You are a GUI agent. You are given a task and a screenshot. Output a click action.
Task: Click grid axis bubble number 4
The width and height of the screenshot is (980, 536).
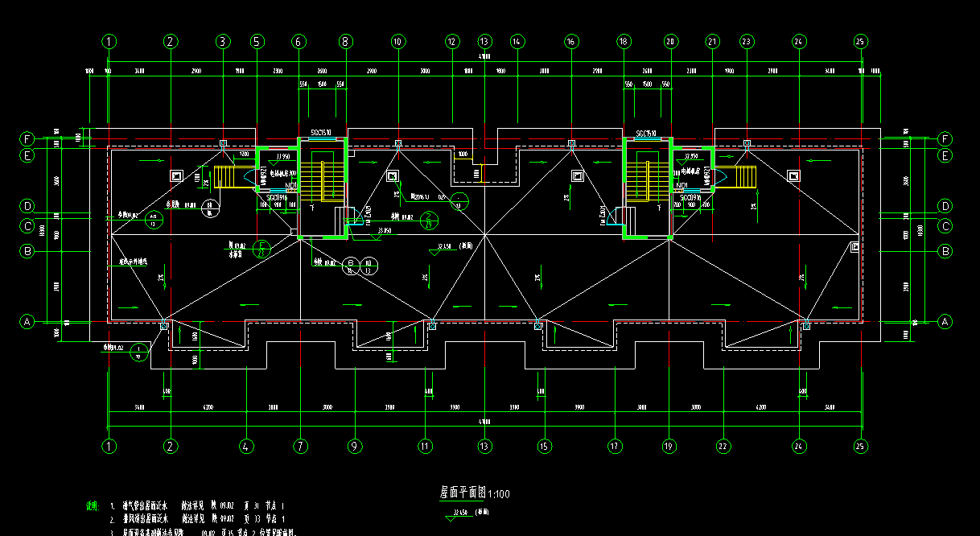(246, 445)
